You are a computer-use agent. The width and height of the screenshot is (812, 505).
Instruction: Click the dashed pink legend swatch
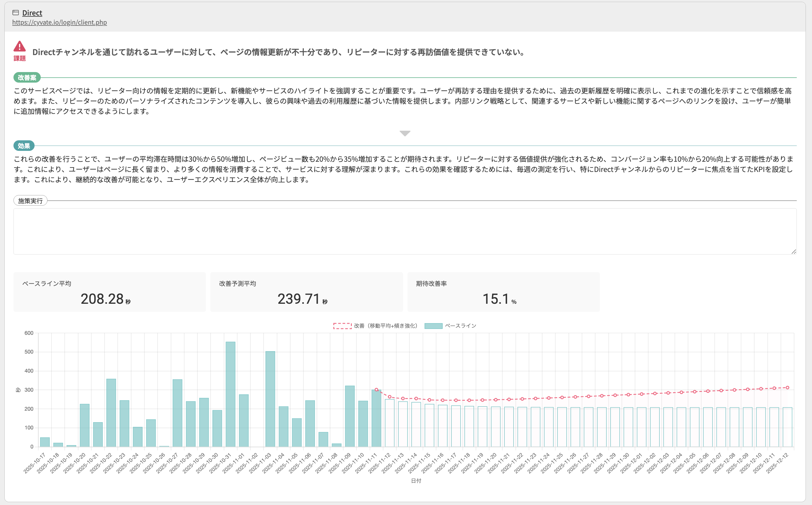pyautogui.click(x=342, y=326)
